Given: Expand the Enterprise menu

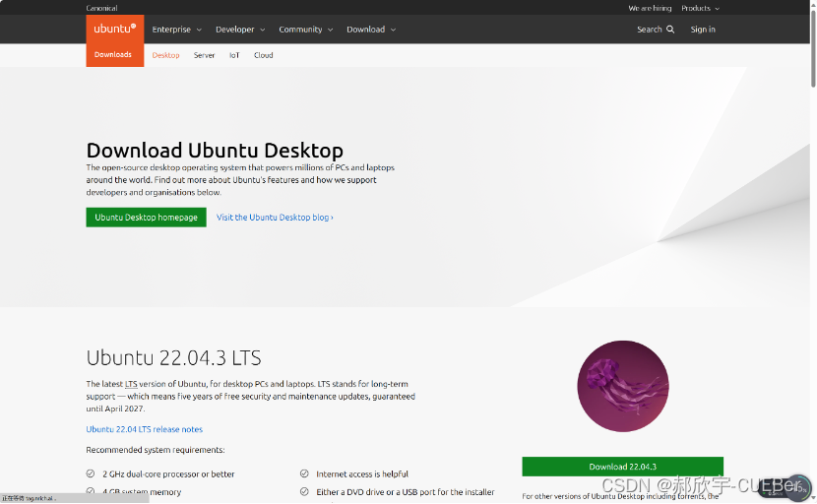Looking at the screenshot, I should tap(176, 30).
